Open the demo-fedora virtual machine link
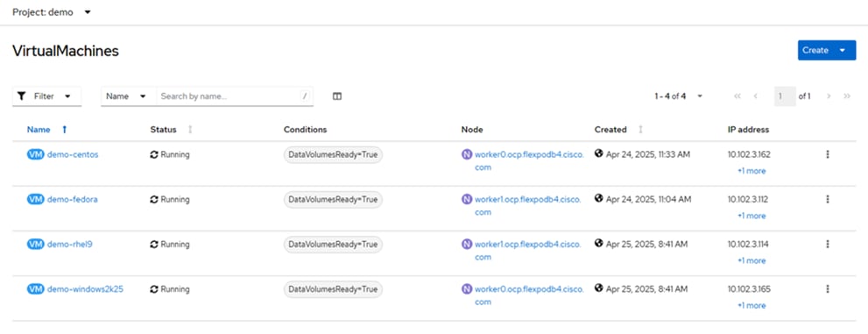Image resolution: width=868 pixels, height=334 pixels. pos(73,199)
